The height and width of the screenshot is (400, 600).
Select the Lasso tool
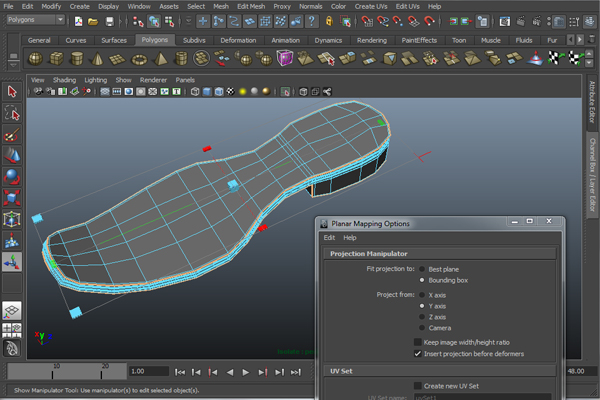click(12, 113)
